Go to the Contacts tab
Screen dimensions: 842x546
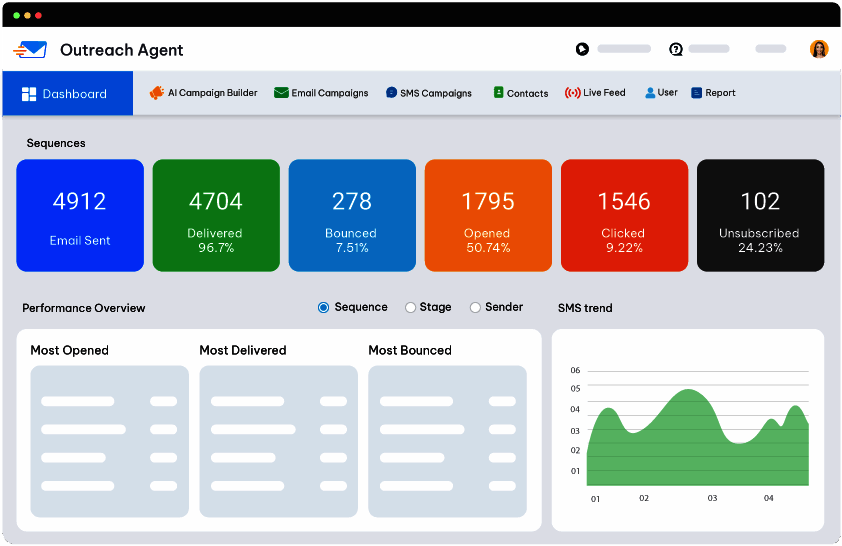(521, 93)
